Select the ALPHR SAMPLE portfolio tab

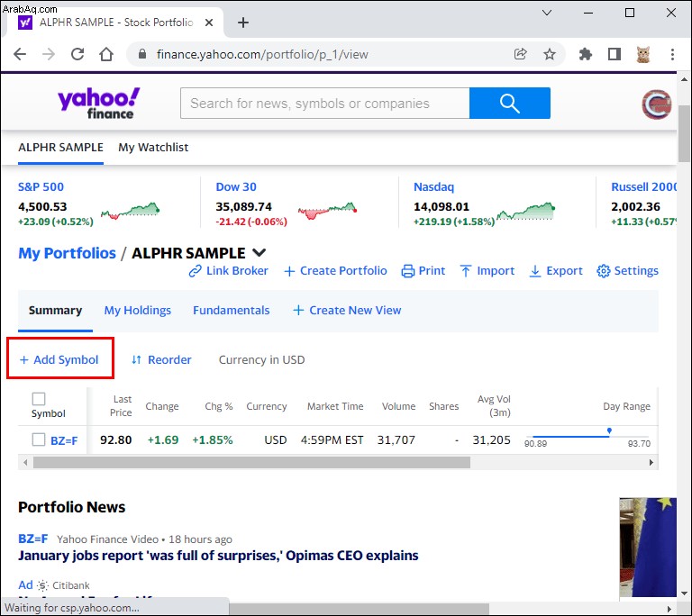[61, 148]
